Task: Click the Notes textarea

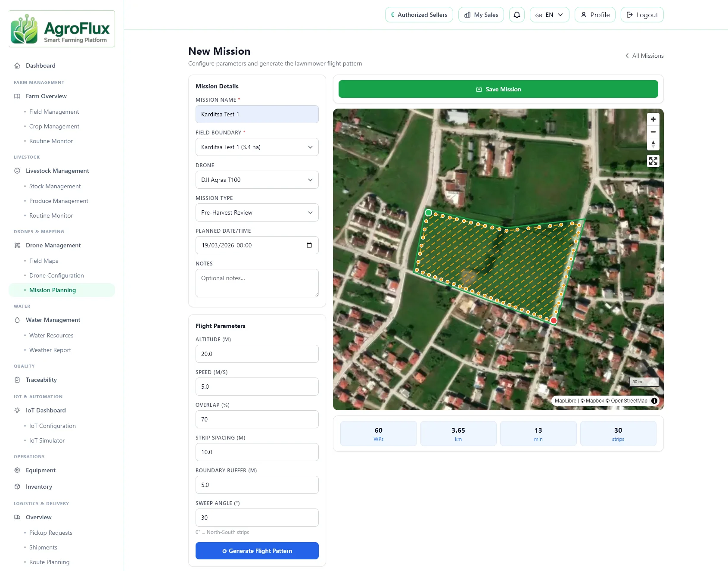Action: pyautogui.click(x=257, y=283)
